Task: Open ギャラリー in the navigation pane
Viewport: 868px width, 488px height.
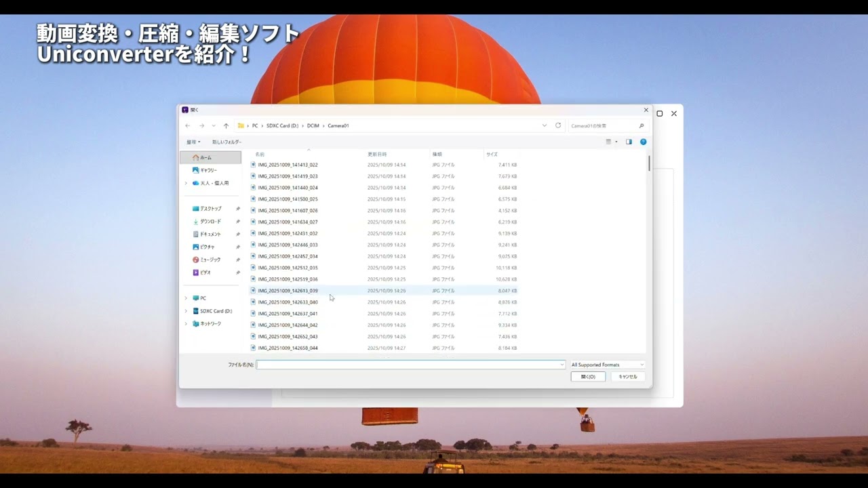Action: point(210,170)
